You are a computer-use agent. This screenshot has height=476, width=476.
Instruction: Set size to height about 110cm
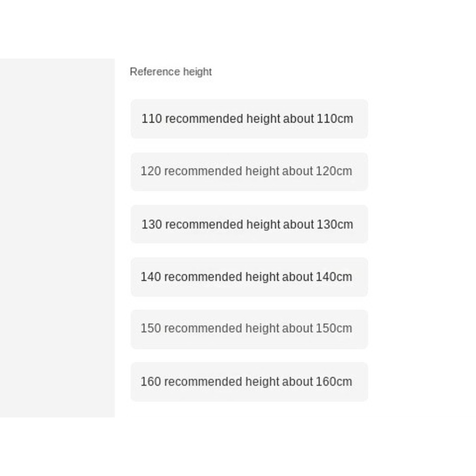[249, 119]
